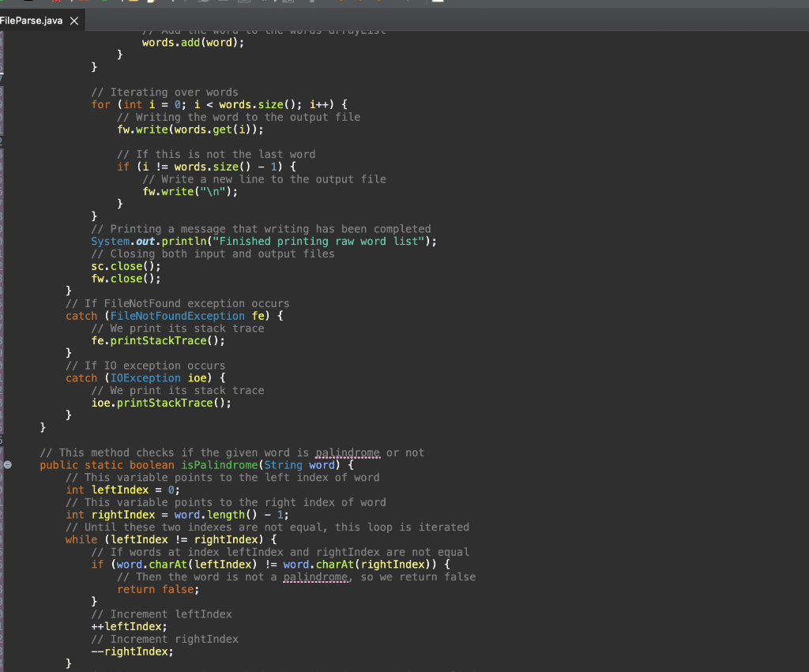Click the comment '// If IO exception occurs'

pos(145,366)
